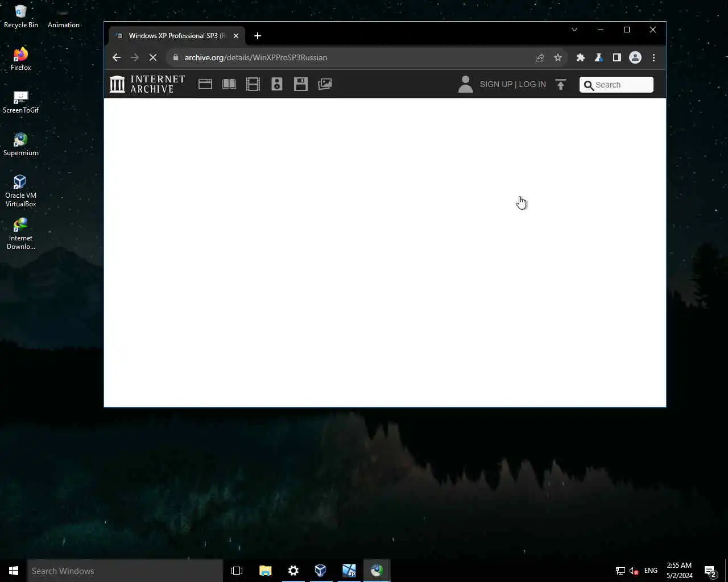Open the Internet Archive home logo

coord(147,84)
